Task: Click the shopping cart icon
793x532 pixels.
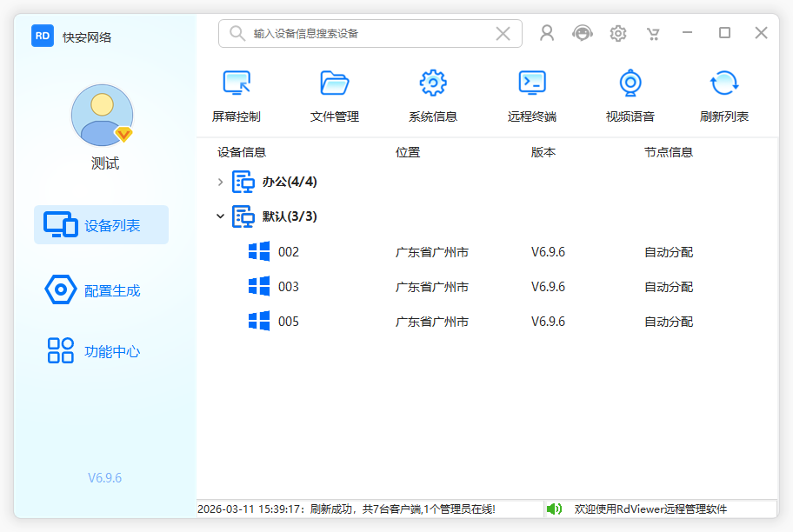Action: [x=653, y=33]
